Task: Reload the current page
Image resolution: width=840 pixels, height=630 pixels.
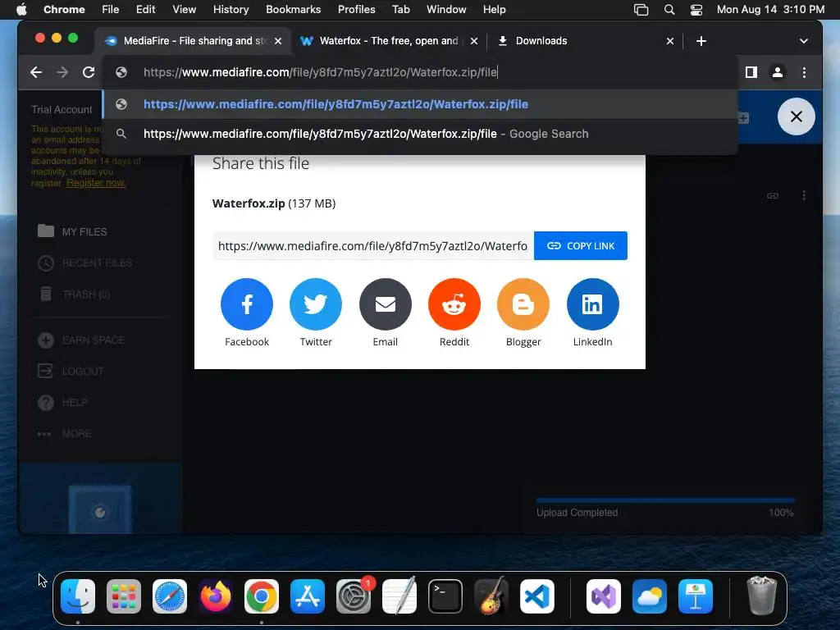Action: click(89, 72)
